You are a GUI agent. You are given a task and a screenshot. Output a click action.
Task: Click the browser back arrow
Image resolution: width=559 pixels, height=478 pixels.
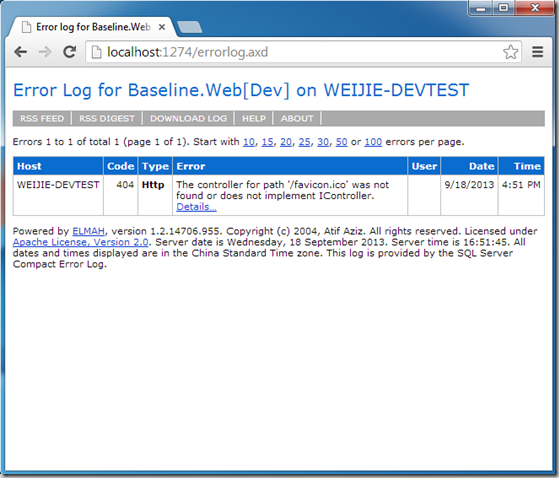coord(21,52)
